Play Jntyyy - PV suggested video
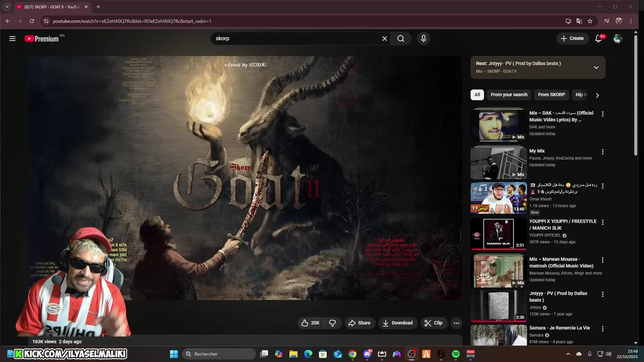 coord(499,306)
